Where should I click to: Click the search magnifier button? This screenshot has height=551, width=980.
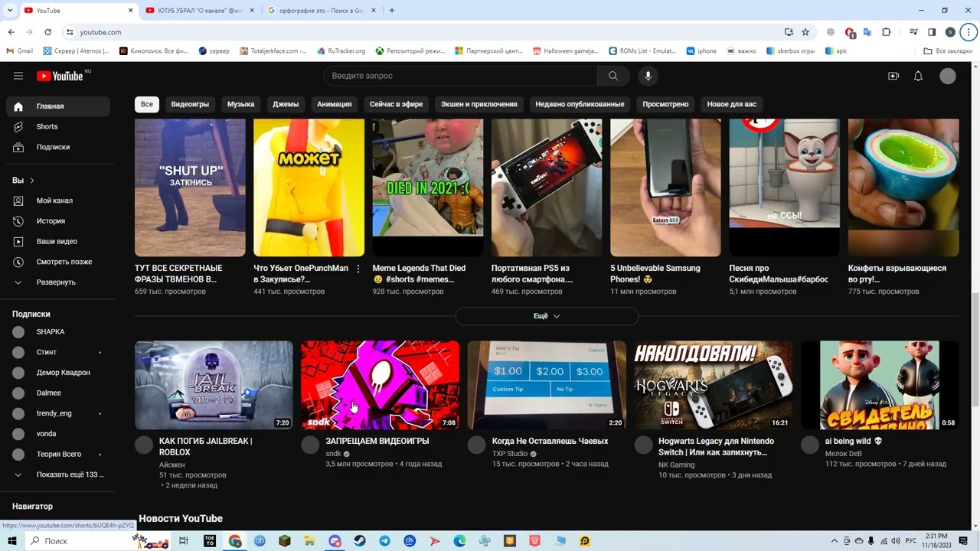(613, 76)
